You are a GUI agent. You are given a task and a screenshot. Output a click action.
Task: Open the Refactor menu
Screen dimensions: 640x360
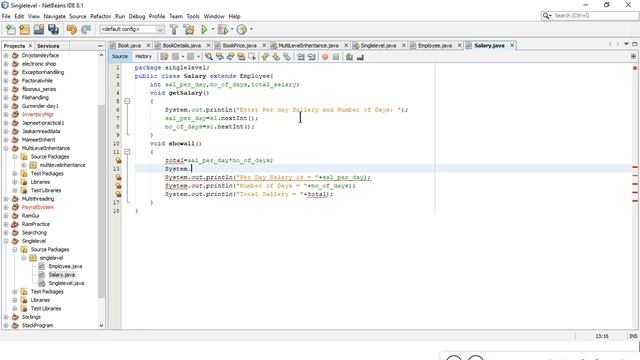click(100, 16)
